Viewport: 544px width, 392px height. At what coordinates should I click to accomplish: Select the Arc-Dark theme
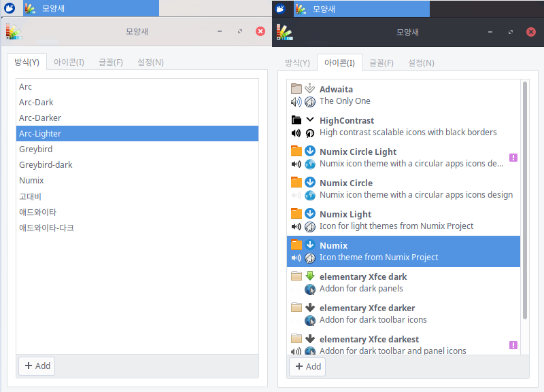[137, 102]
